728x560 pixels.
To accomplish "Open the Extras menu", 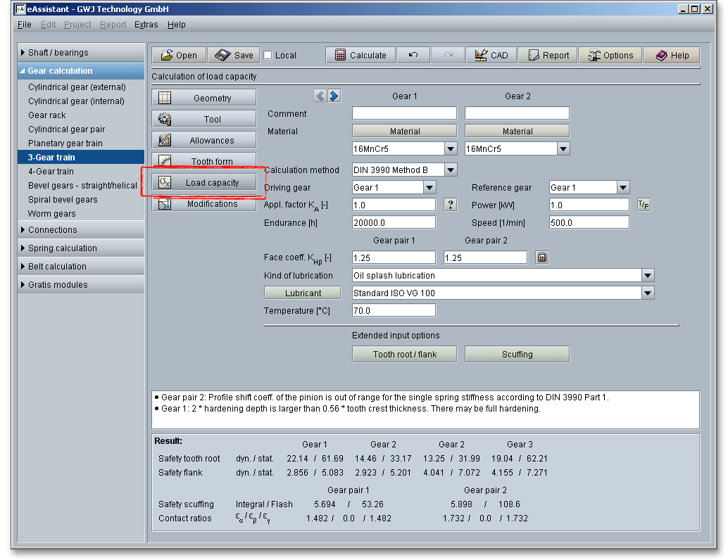I will (x=146, y=25).
